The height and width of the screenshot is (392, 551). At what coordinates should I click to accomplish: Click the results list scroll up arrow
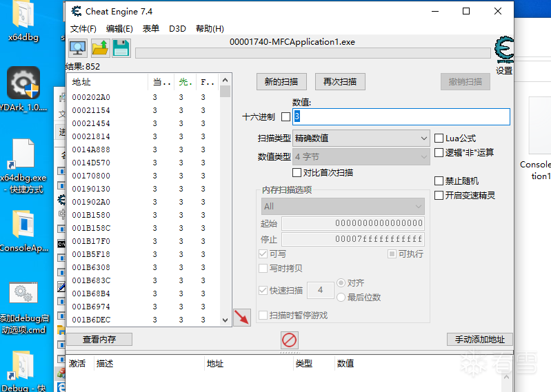tap(226, 80)
